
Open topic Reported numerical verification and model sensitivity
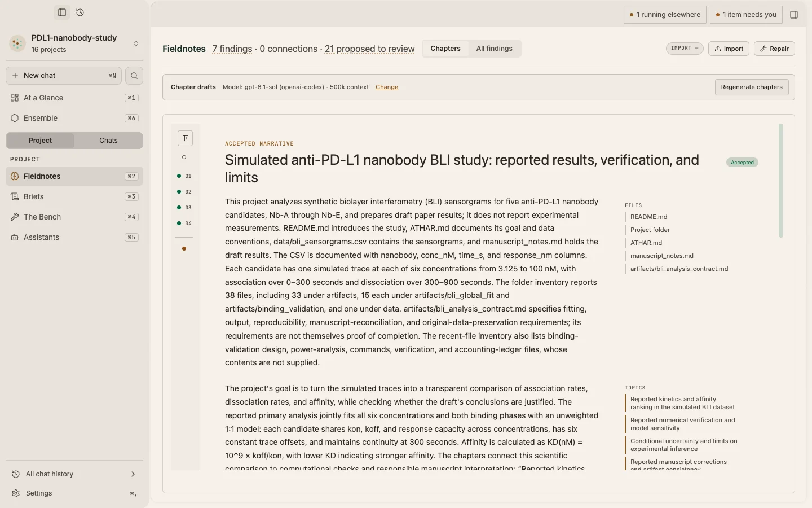point(682,424)
